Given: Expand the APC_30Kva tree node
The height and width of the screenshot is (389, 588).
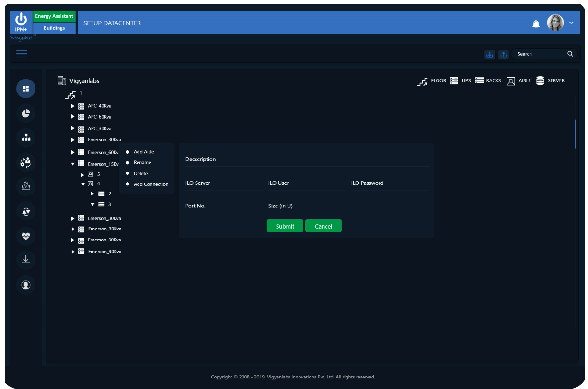Looking at the screenshot, I should 73,128.
